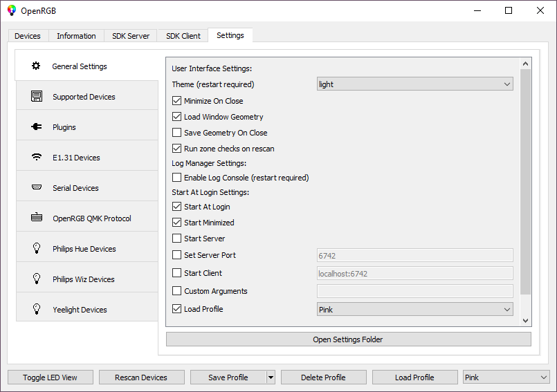This screenshot has height=392, width=557.
Task: Click the OpenRGB QMK Protocol keyboard icon
Action: tap(37, 218)
